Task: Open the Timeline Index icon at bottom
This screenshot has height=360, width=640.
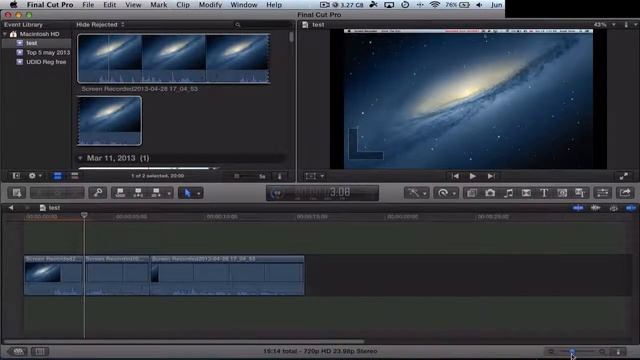Action: coord(40,351)
